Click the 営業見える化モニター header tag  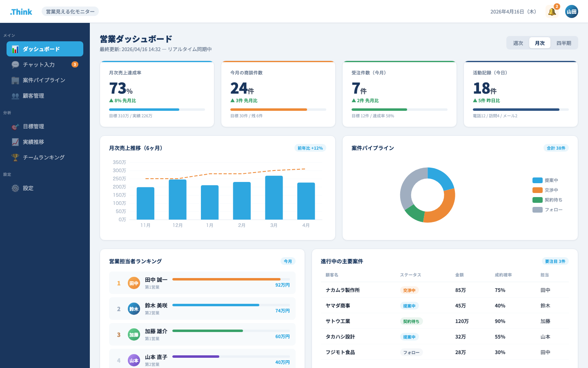click(70, 11)
